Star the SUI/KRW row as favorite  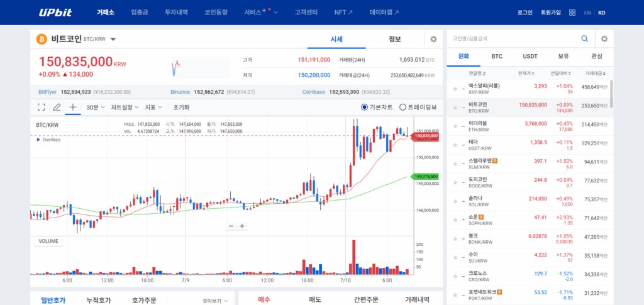click(x=455, y=257)
